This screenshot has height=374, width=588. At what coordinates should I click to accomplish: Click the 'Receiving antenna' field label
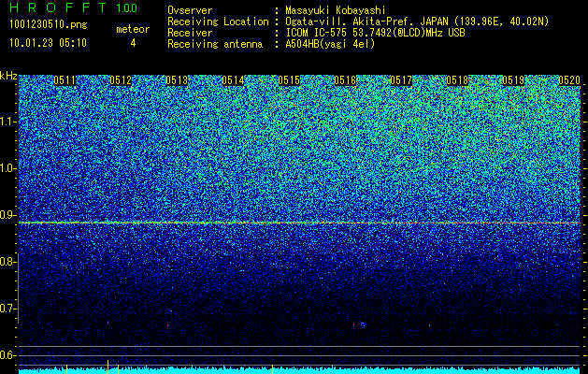click(215, 44)
